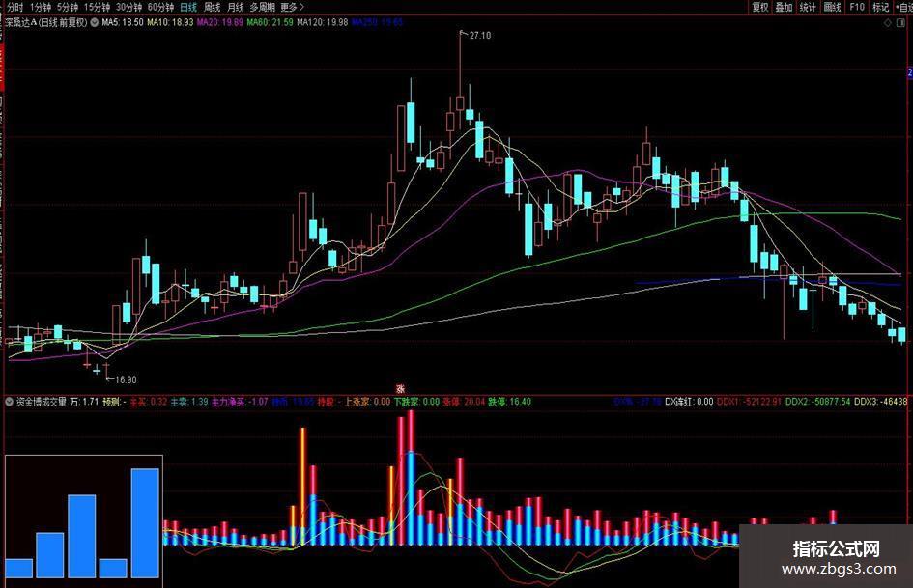Click the DDX3 value label
This screenshot has height=588, width=913.
pyautogui.click(x=880, y=402)
